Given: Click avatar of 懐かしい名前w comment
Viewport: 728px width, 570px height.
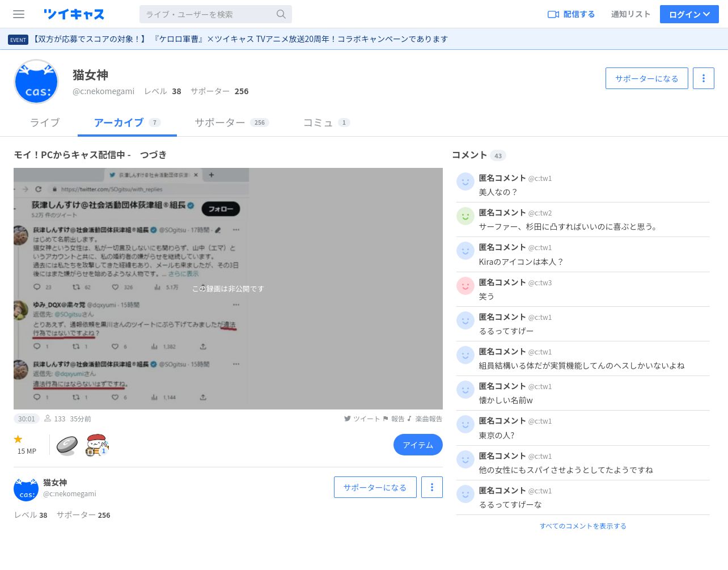Looking at the screenshot, I should (465, 390).
